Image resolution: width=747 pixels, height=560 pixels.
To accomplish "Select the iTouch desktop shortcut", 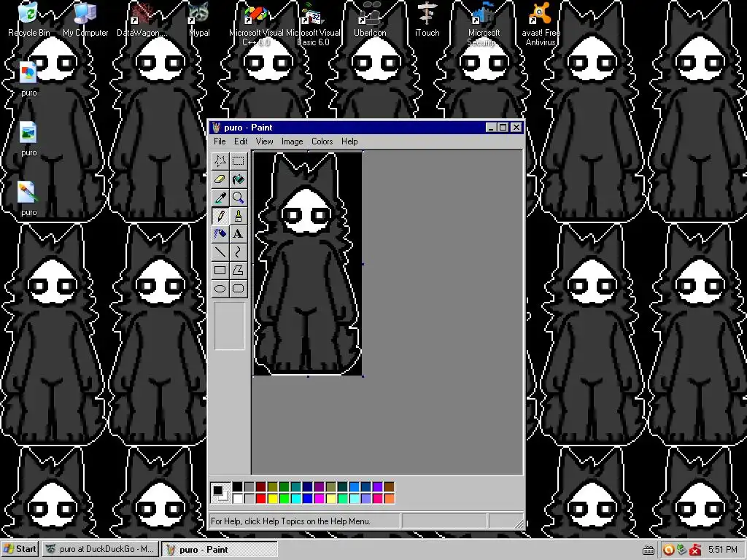I will coord(427,19).
